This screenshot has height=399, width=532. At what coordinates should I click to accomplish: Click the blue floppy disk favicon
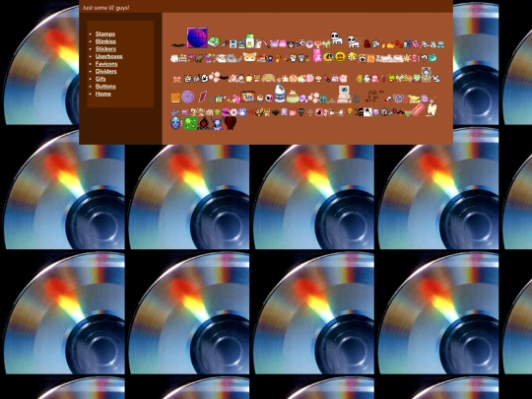pyautogui.click(x=233, y=43)
